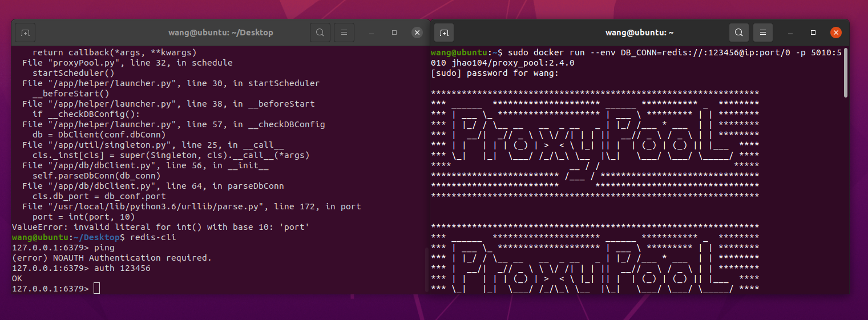Minimize the wang@ubuntu: ~ terminal window
The width and height of the screenshot is (868, 320).
click(790, 33)
